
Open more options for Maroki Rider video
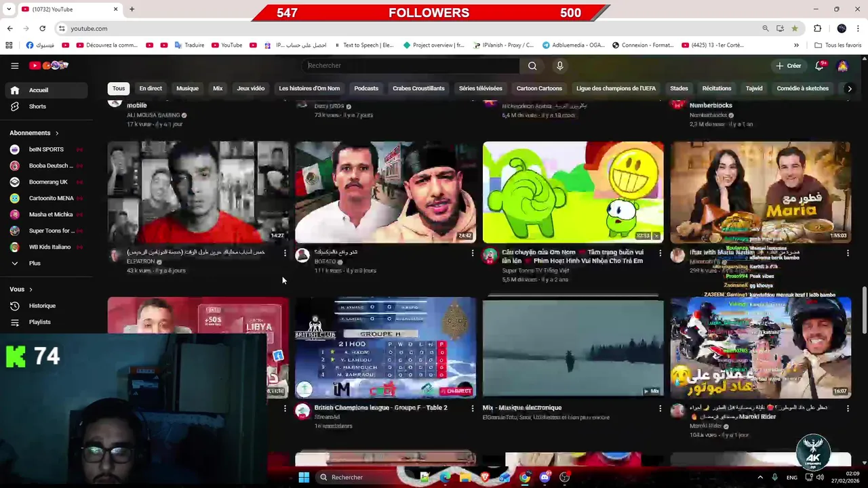(x=848, y=409)
